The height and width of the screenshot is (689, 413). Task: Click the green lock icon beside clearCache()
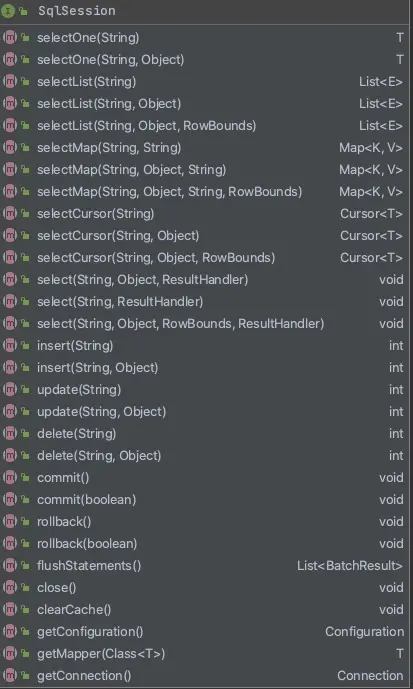pyautogui.click(x=25, y=610)
